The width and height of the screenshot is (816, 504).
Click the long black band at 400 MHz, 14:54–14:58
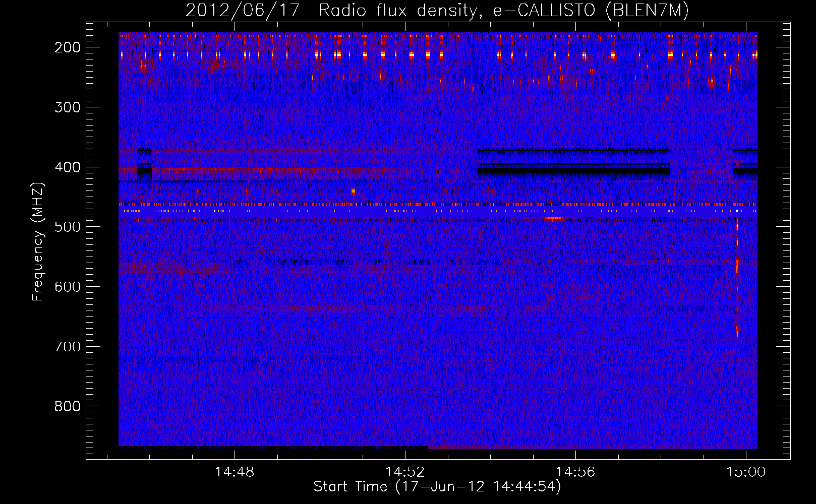pyautogui.click(x=573, y=171)
